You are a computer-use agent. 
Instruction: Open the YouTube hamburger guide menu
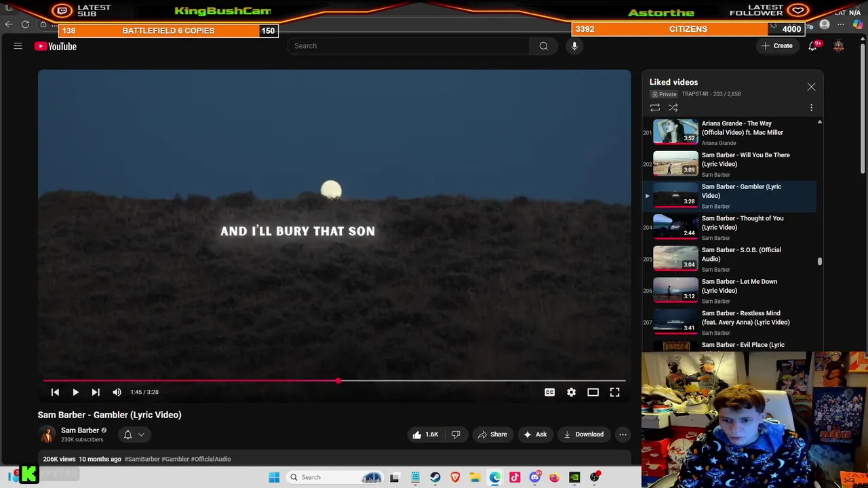pyautogui.click(x=18, y=46)
